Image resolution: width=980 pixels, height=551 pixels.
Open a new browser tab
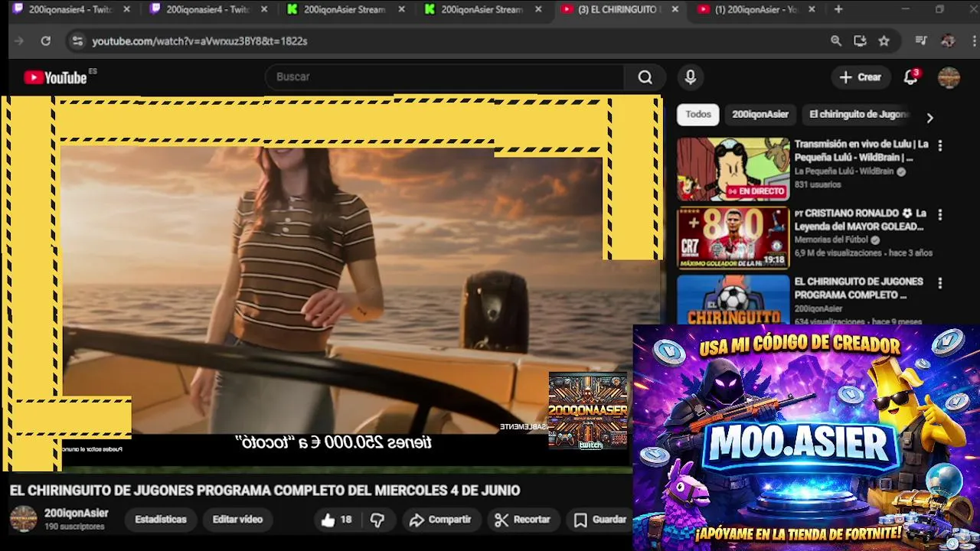click(838, 9)
